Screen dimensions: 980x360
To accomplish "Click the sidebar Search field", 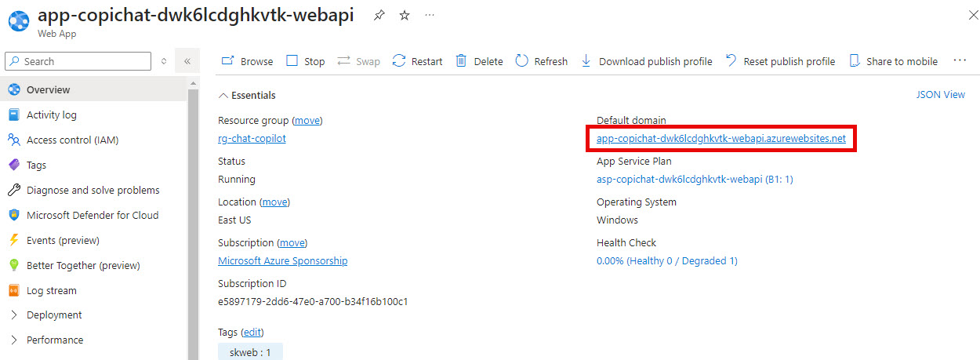I will pos(78,61).
